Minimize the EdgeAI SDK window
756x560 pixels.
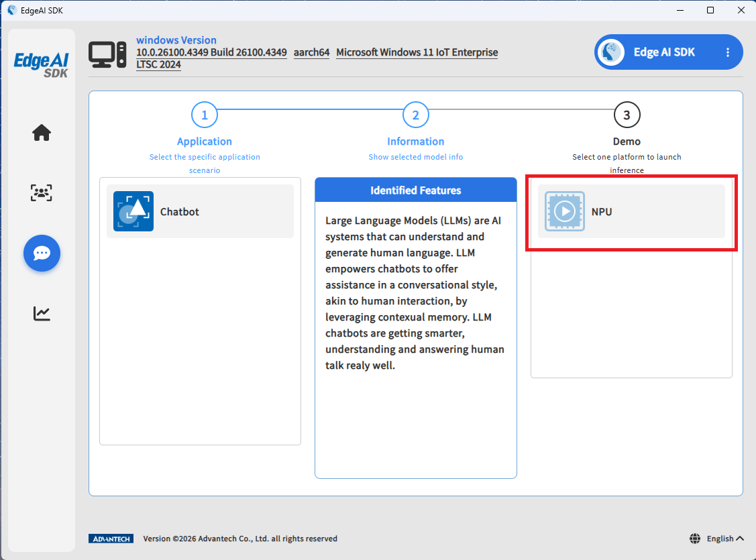[x=680, y=10]
